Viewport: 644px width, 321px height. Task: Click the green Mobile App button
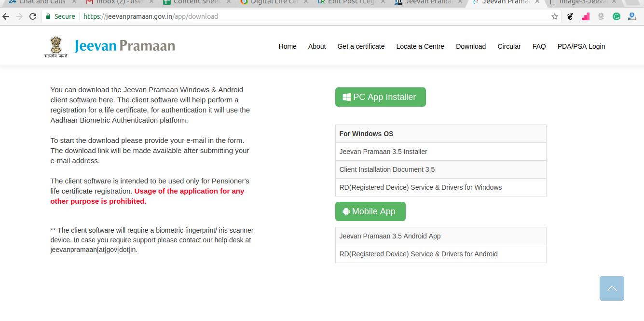click(x=370, y=211)
